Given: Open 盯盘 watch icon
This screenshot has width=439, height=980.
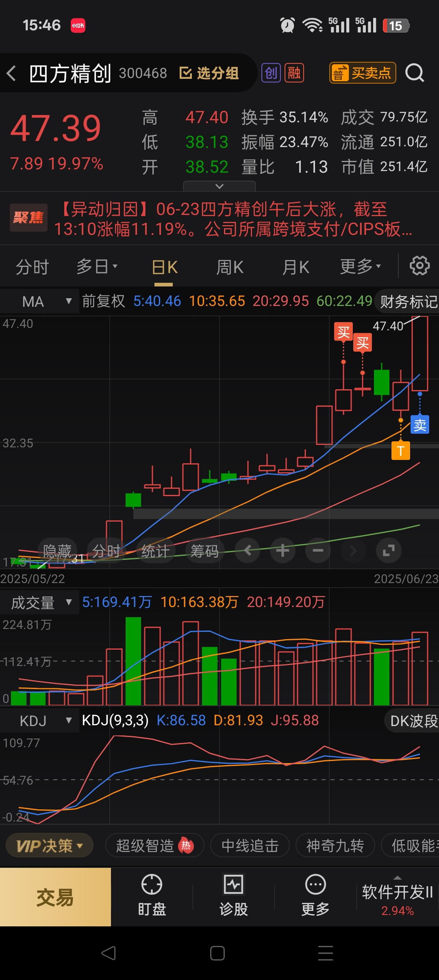Looking at the screenshot, I should pyautogui.click(x=152, y=895).
